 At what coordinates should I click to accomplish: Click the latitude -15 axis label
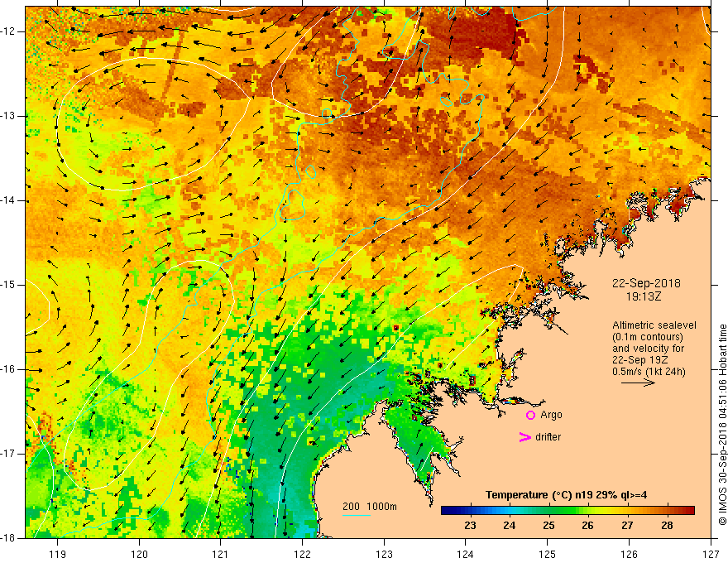point(8,285)
